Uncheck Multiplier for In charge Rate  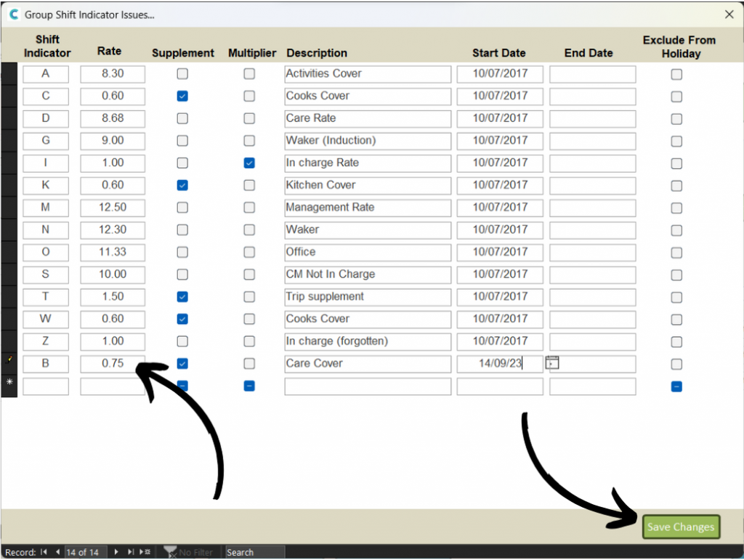click(249, 163)
